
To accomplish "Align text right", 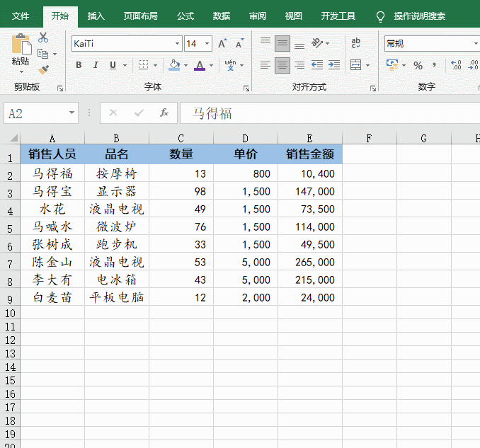I will [299, 65].
